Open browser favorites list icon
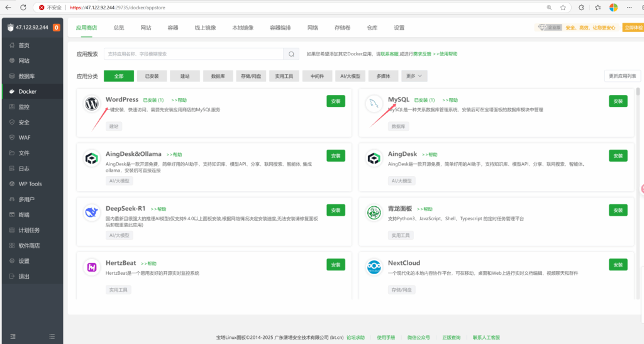Viewport: 644px width, 344px height. click(597, 8)
